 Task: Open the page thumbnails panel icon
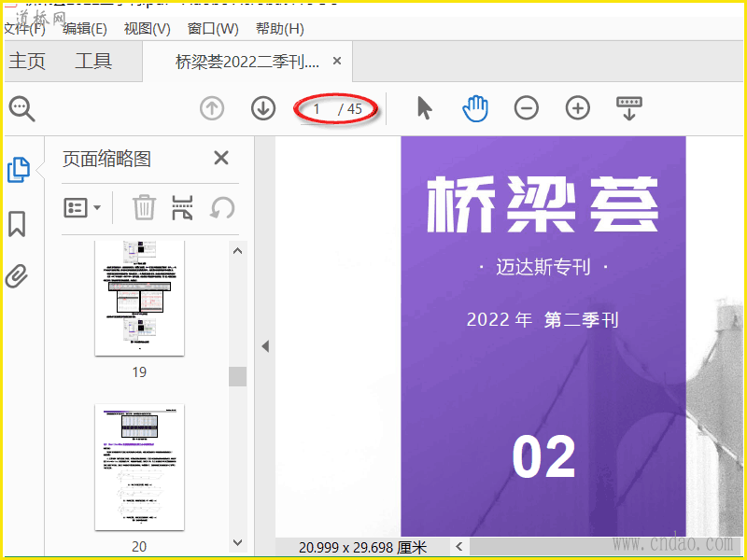click(x=19, y=170)
